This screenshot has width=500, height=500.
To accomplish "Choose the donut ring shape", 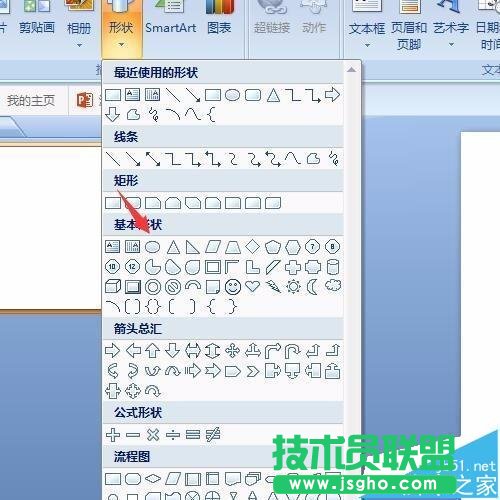I will coord(153,287).
